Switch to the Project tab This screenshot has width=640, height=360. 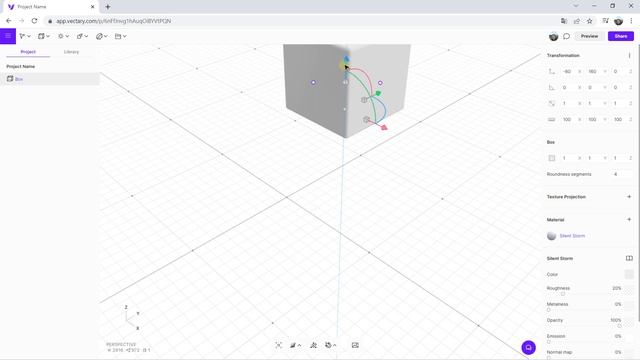click(28, 52)
